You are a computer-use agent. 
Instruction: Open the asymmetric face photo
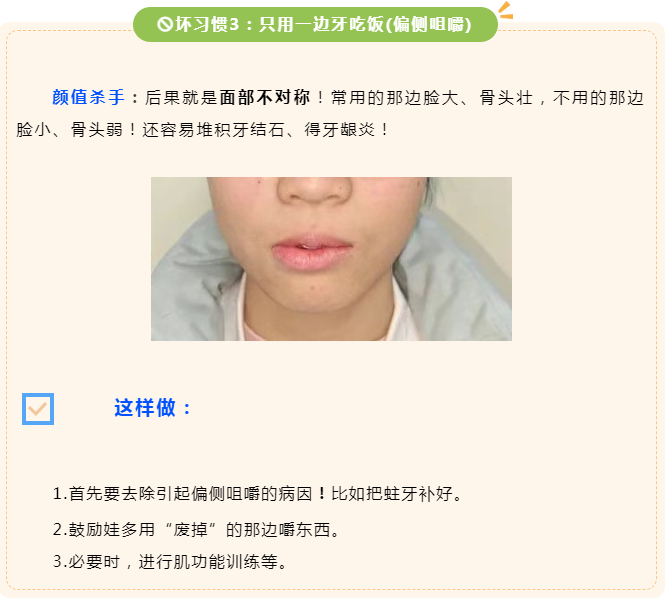(331, 259)
